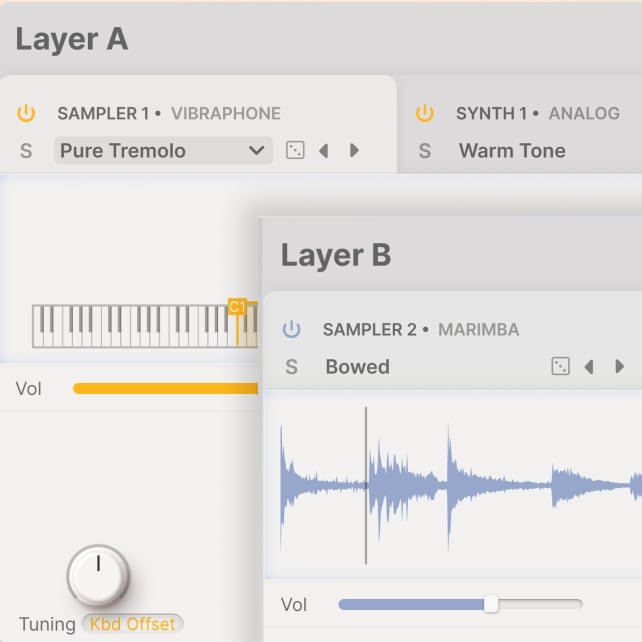Go to next Sampler 1 preset

(x=354, y=151)
